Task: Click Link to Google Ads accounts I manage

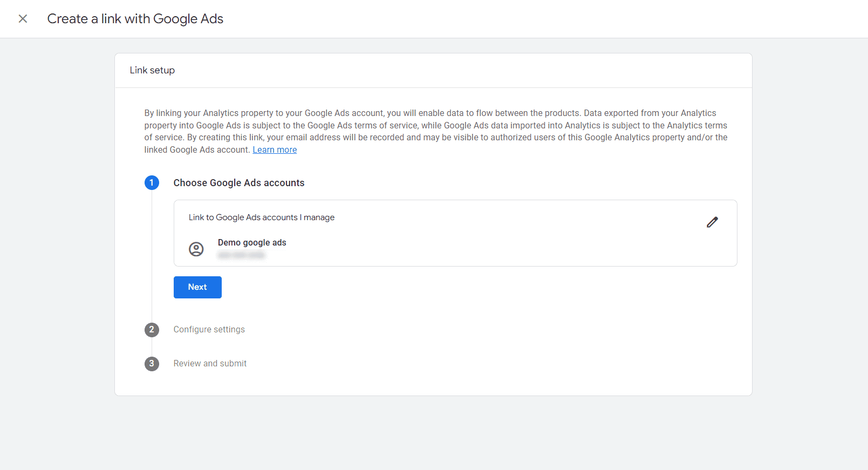Action: [x=262, y=217]
